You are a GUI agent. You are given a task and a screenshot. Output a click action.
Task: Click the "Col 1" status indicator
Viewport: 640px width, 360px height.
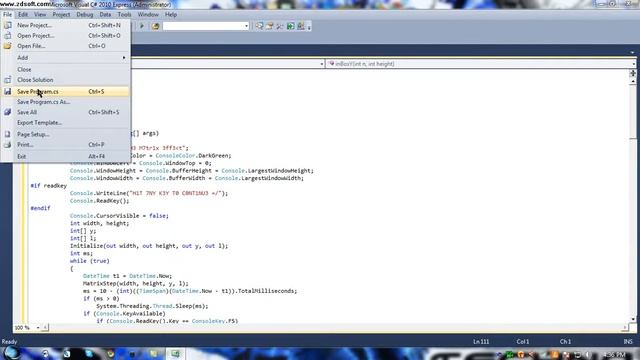click(523, 342)
